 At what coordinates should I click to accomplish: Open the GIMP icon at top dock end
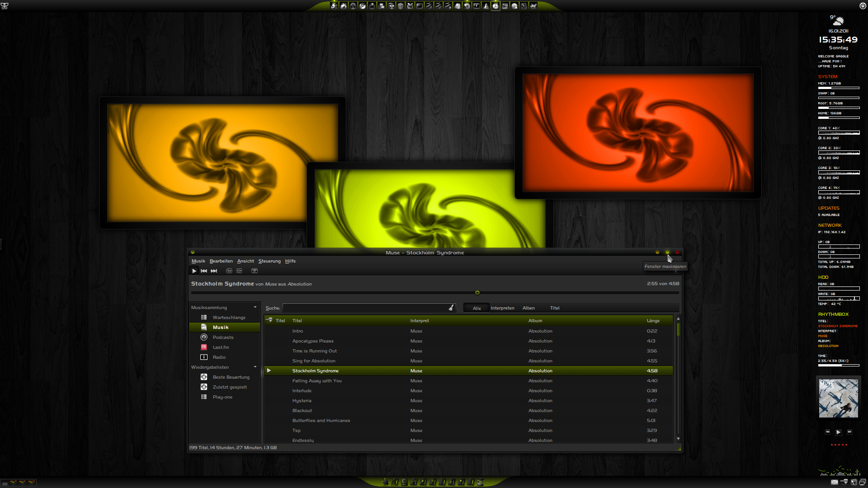tap(533, 6)
